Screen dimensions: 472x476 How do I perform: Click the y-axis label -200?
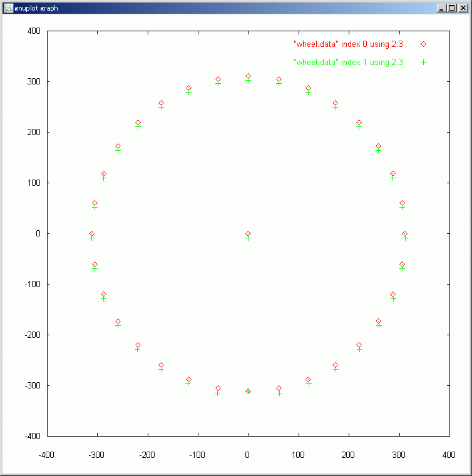click(33, 335)
